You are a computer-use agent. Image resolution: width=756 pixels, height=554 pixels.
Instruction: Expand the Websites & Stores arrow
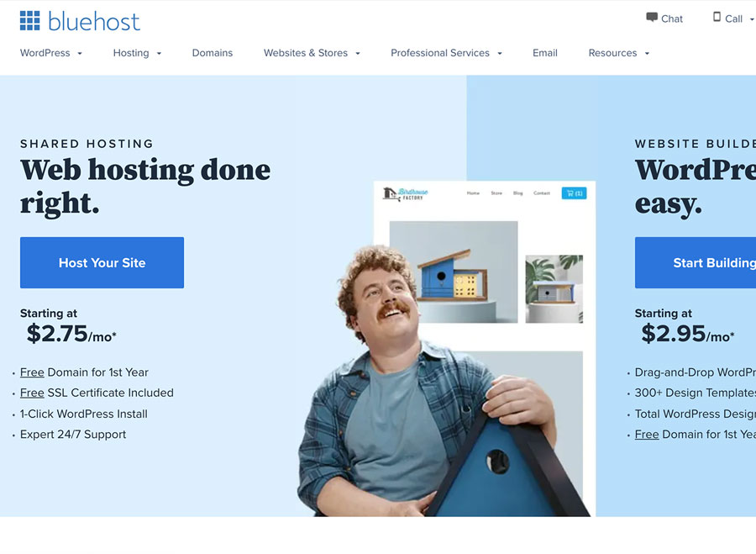point(358,54)
